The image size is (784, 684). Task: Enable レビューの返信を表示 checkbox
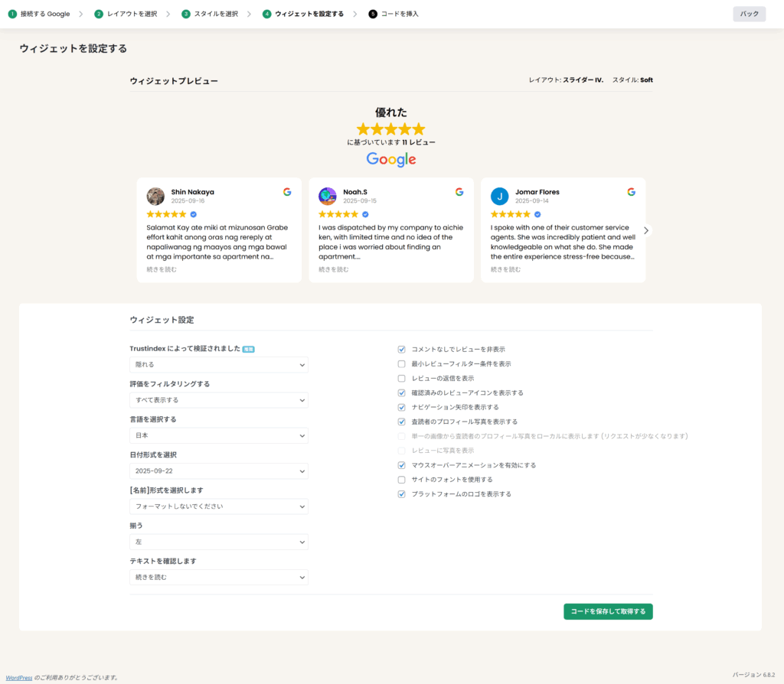click(x=401, y=379)
